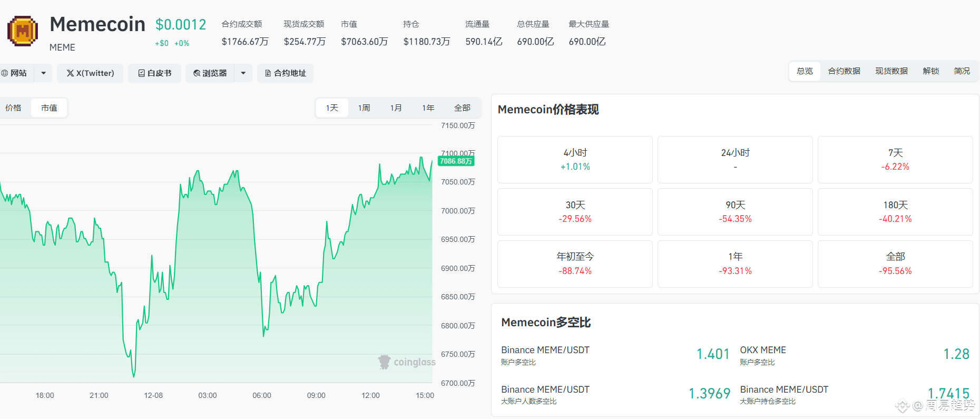Click the 7150.00万 axis label
Viewport: 980px width, 419px height.
458,125
